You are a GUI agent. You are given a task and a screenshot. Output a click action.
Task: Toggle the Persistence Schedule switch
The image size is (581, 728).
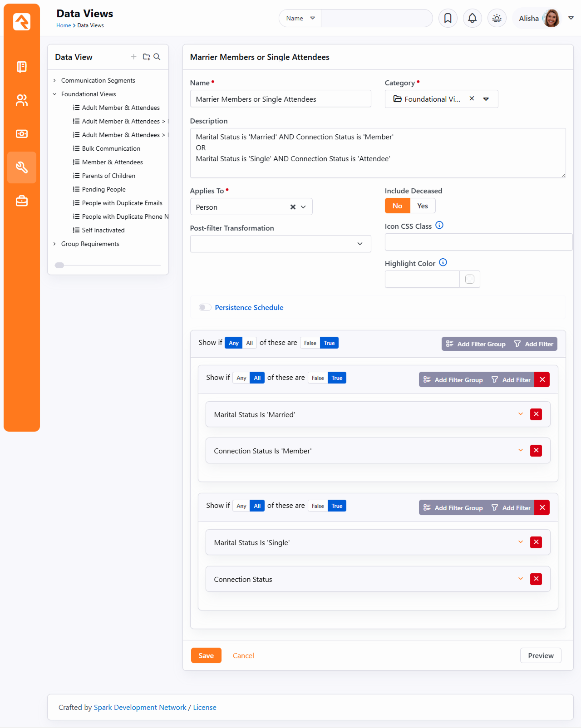pyautogui.click(x=205, y=307)
